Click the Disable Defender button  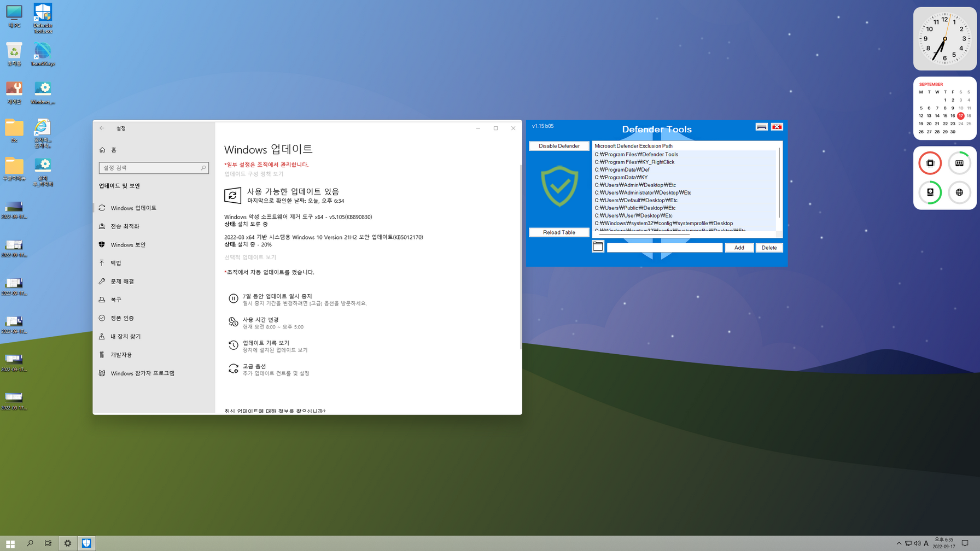(559, 146)
